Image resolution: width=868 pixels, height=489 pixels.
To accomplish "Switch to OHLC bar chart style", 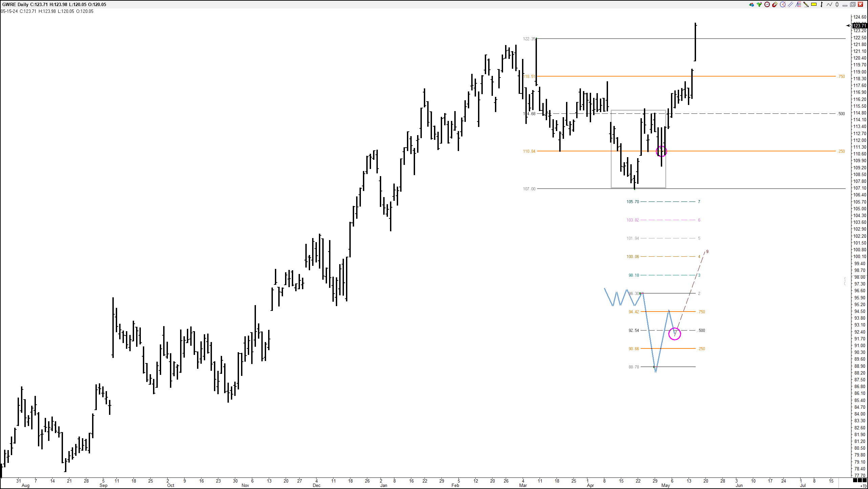I will [x=822, y=4].
